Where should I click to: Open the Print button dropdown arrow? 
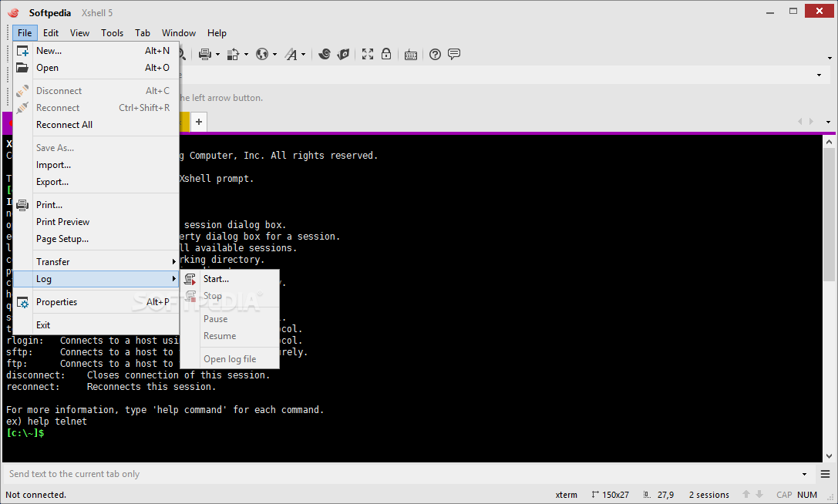pos(217,55)
